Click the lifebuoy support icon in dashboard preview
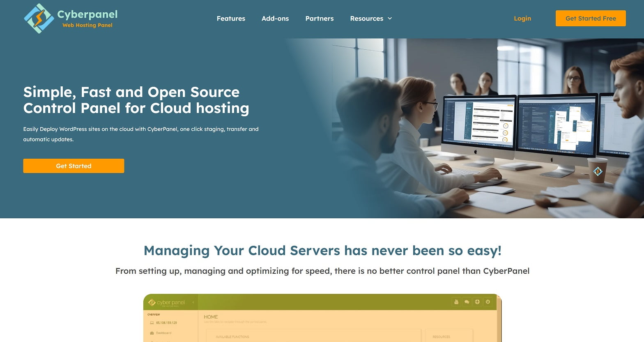The width and height of the screenshot is (644, 342). [x=477, y=302]
